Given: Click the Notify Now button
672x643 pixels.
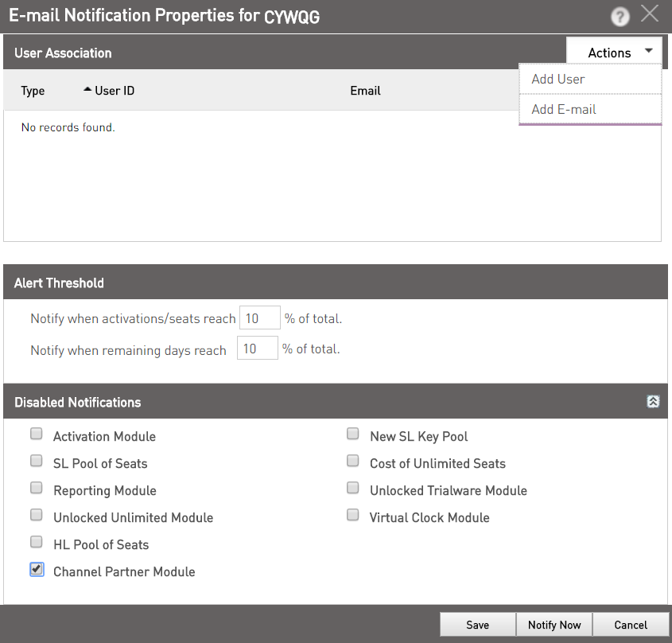Looking at the screenshot, I should (x=554, y=625).
